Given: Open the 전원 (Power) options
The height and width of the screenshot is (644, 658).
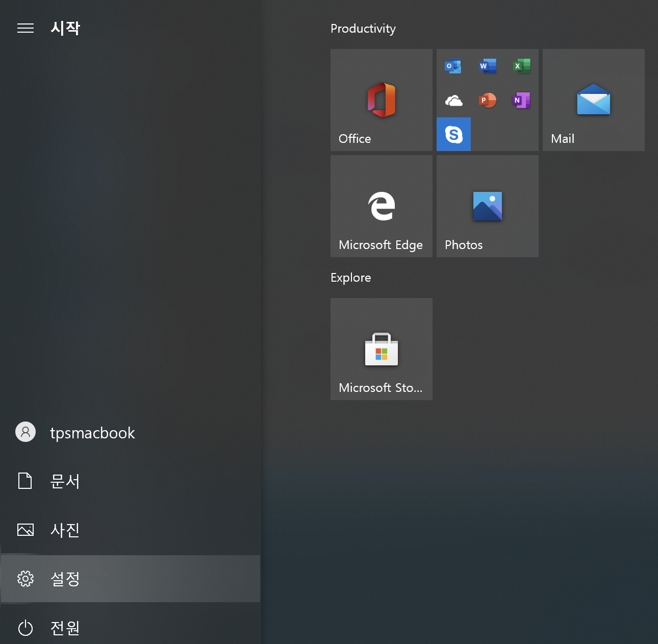Looking at the screenshot, I should 131,628.
